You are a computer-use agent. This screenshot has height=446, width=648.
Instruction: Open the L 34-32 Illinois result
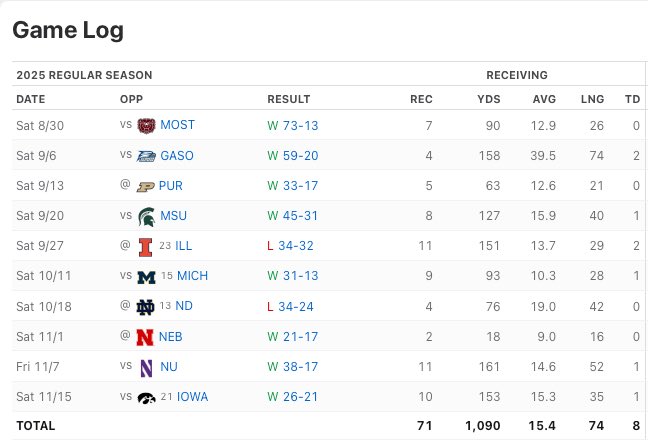click(290, 246)
